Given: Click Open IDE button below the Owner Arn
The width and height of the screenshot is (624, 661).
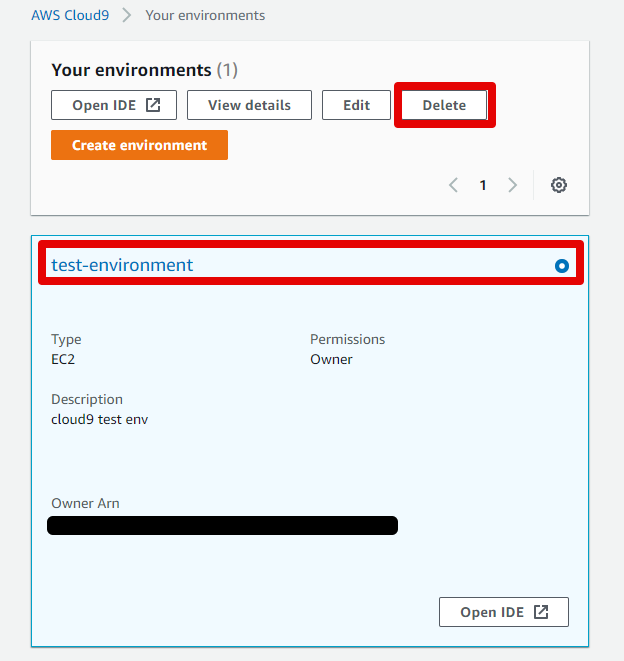Looking at the screenshot, I should point(503,612).
